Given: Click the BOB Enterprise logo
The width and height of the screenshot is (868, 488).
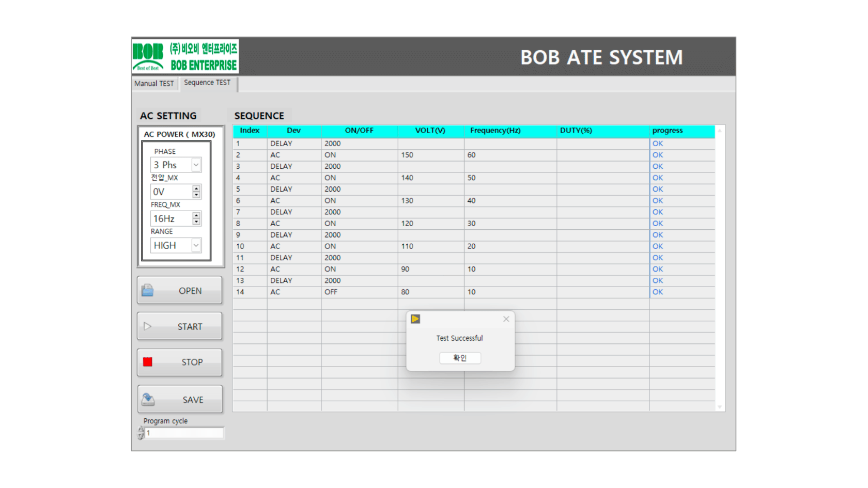Looking at the screenshot, I should tap(185, 56).
